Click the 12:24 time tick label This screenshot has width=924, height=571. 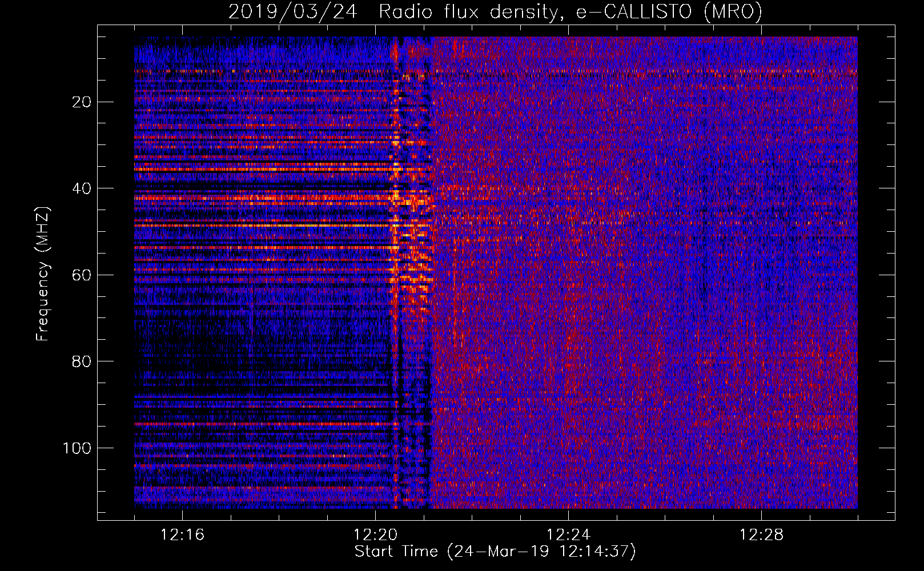coord(568,535)
